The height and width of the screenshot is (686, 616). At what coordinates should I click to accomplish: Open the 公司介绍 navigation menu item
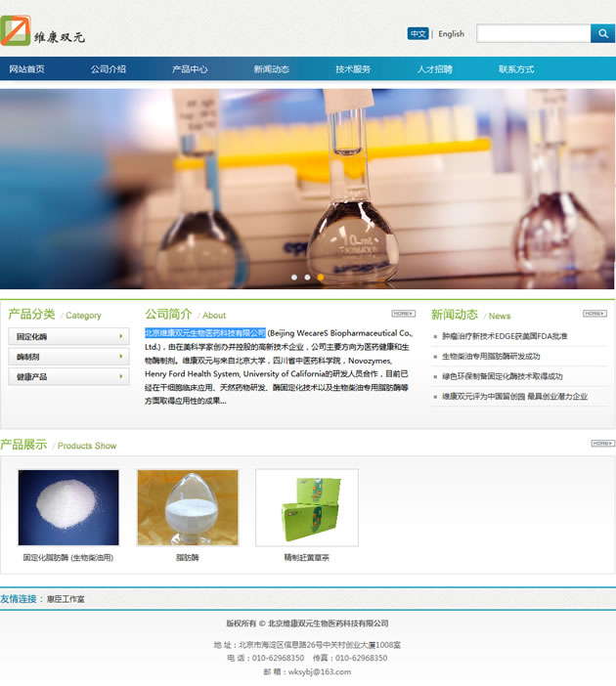point(109,69)
